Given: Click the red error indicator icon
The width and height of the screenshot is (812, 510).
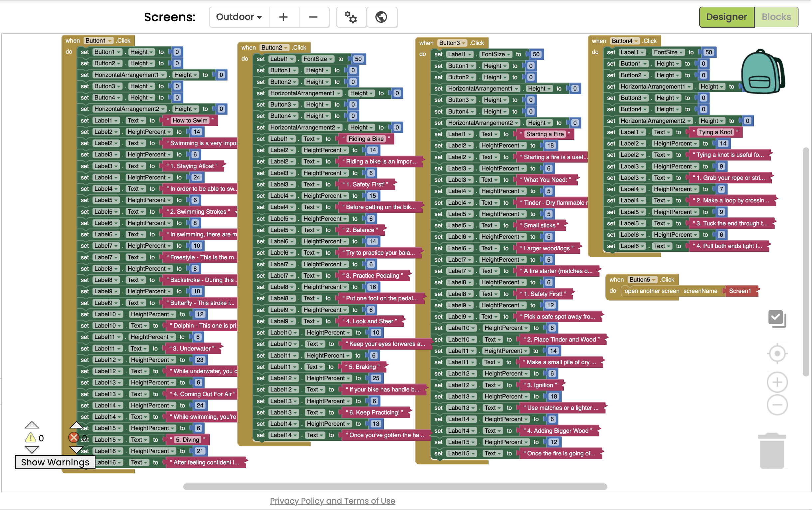Looking at the screenshot, I should click(x=74, y=438).
